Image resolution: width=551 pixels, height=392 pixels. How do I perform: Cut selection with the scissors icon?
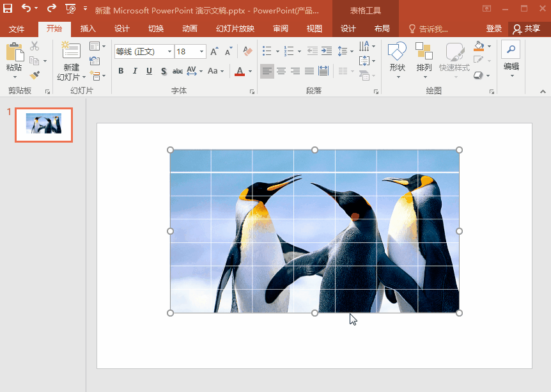click(x=35, y=46)
